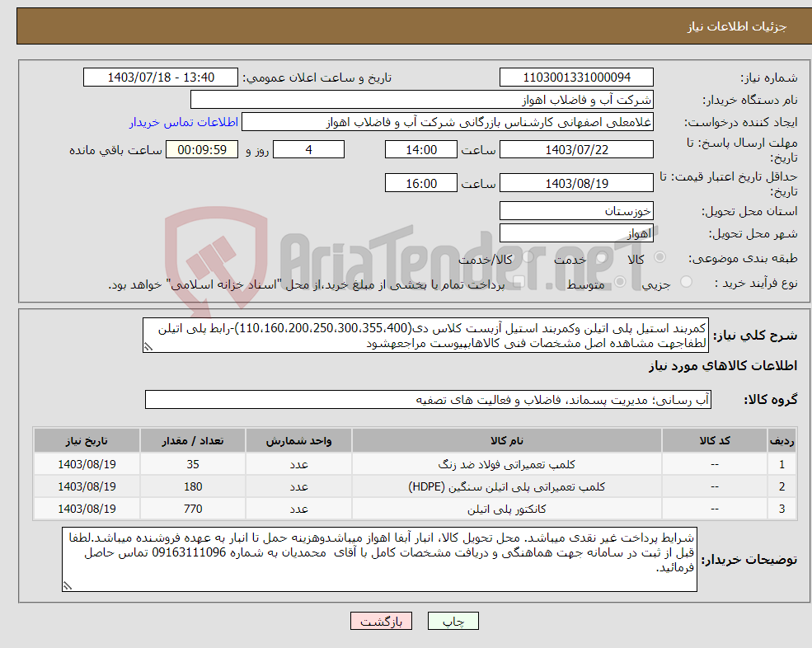Click the goods group field آب رسانی
Viewport: 812px width, 648px height.
click(x=429, y=399)
